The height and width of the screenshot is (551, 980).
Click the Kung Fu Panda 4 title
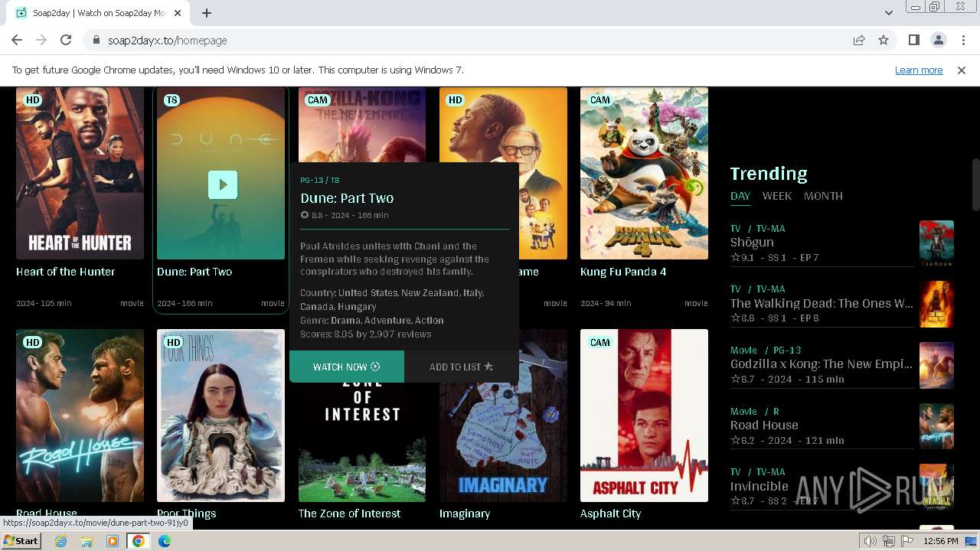[x=623, y=272]
